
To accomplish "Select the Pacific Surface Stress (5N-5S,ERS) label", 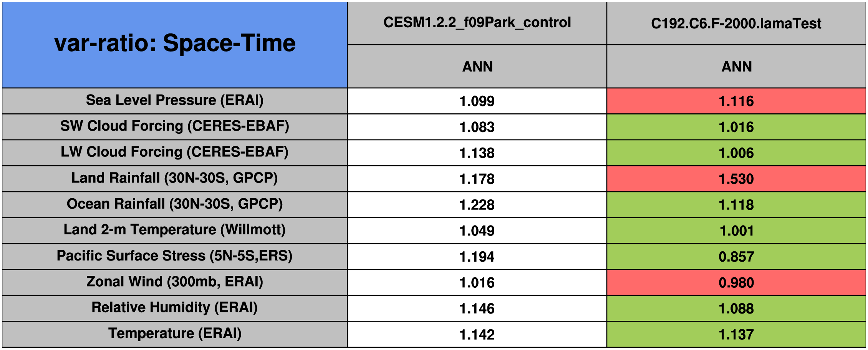I will point(175,256).
